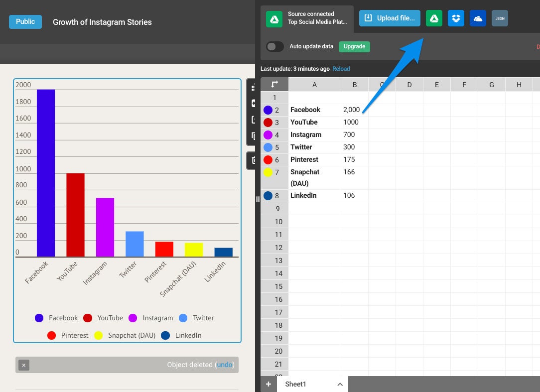Click the red YouTube bar in the chart

tap(75, 215)
